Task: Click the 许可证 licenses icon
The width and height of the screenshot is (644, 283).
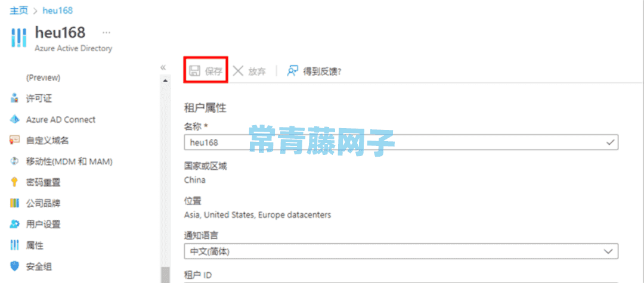Action: pos(15,98)
